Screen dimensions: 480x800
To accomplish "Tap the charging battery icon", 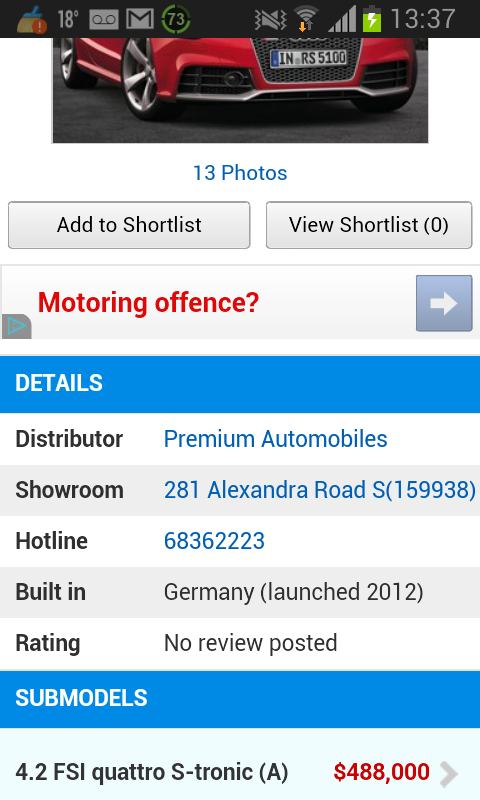I will (x=372, y=19).
